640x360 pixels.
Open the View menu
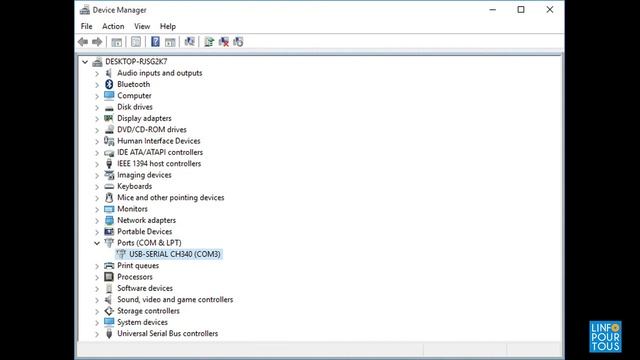pyautogui.click(x=142, y=26)
